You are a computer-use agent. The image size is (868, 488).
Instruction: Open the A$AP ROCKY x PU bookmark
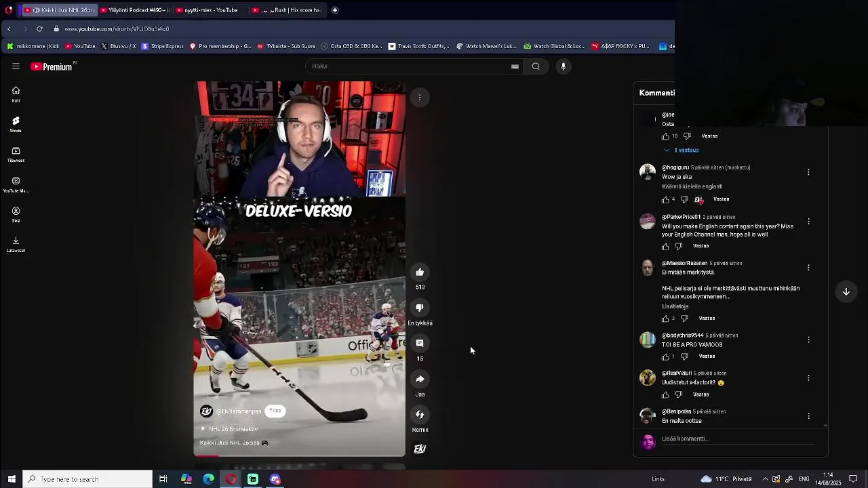(x=620, y=46)
